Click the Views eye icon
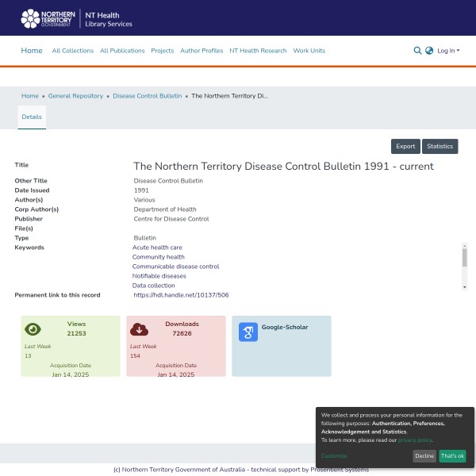The width and height of the screenshot is (476, 476). pyautogui.click(x=33, y=329)
